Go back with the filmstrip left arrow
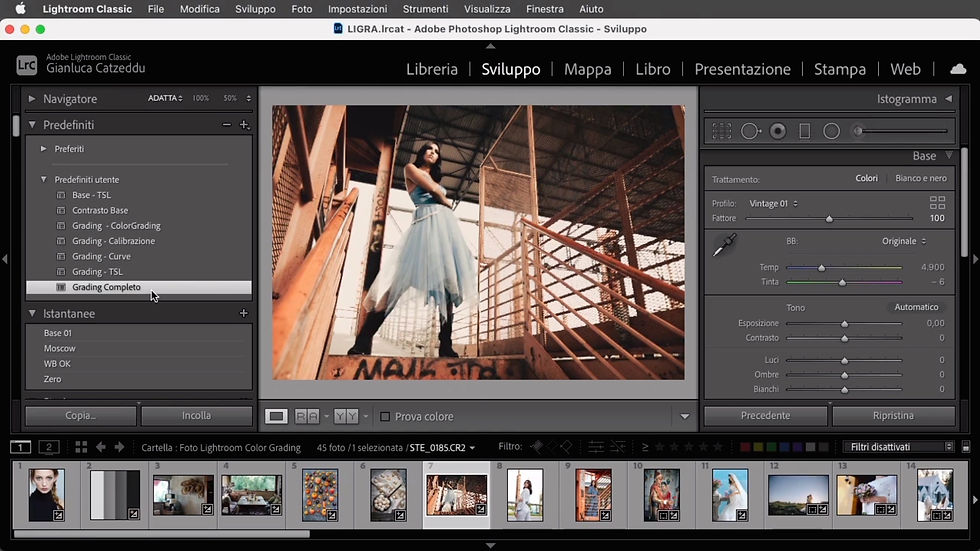The width and height of the screenshot is (980, 551). pyautogui.click(x=101, y=447)
